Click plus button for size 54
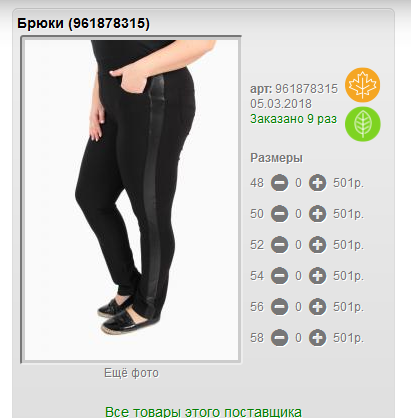 317,276
